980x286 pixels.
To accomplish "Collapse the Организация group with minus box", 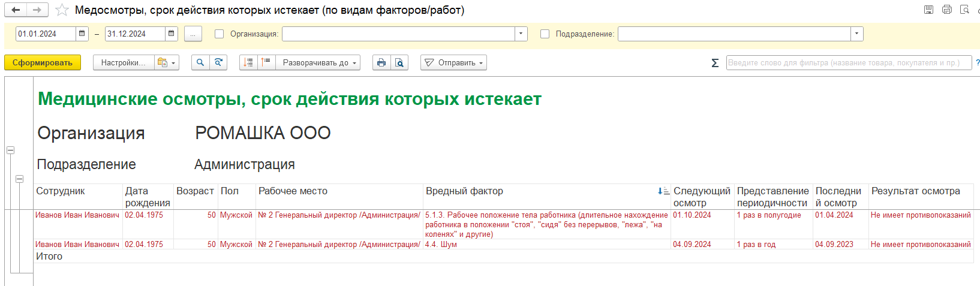I will coord(10,150).
